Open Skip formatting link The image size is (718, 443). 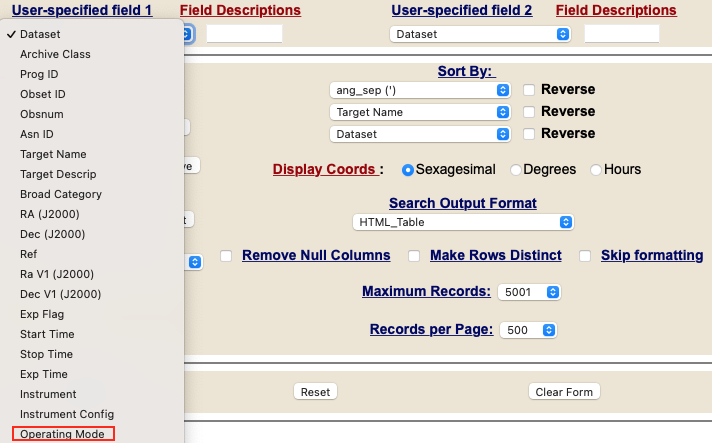pyautogui.click(x=652, y=255)
